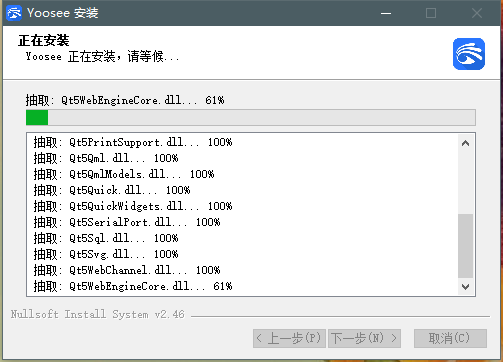Click the Nullsoft Install System v2.46 text
The height and width of the screenshot is (362, 503).
(x=97, y=314)
